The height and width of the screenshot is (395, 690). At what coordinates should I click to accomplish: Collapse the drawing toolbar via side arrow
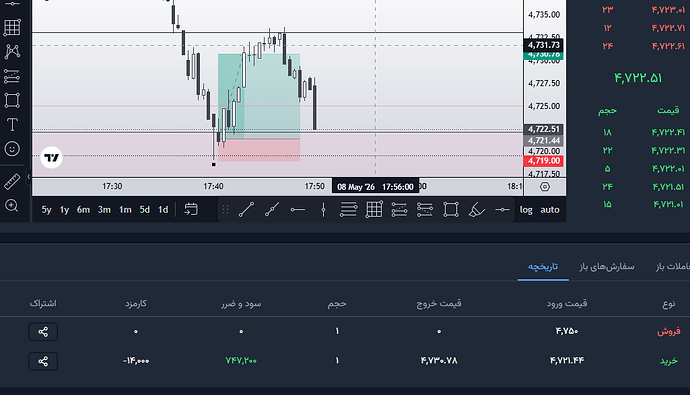(29, 177)
